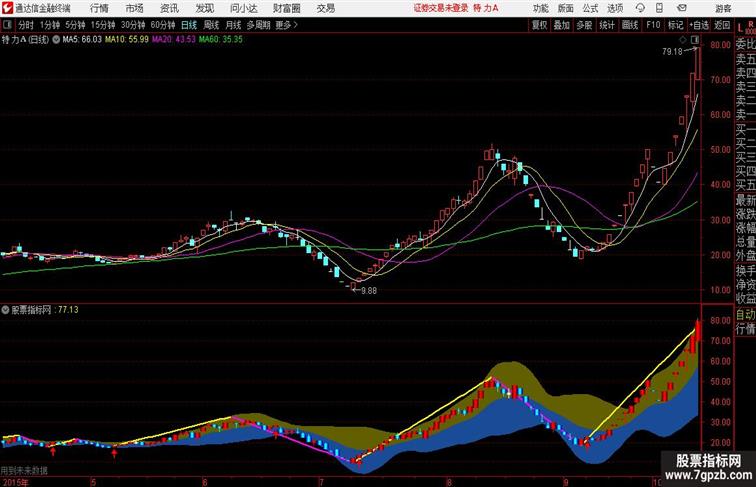Click the 游客 guest account label
Screen dimensions: 756x487
coord(723,8)
